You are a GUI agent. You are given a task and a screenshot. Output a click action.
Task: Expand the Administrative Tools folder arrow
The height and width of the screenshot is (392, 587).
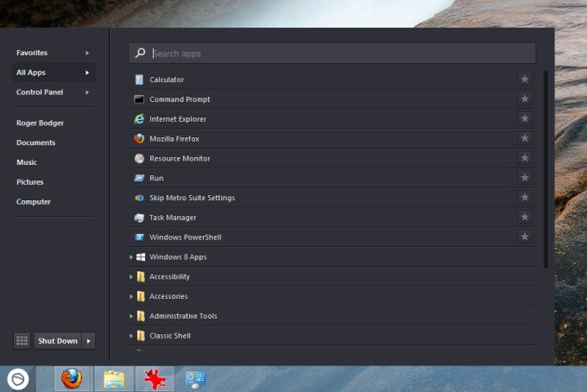point(131,316)
